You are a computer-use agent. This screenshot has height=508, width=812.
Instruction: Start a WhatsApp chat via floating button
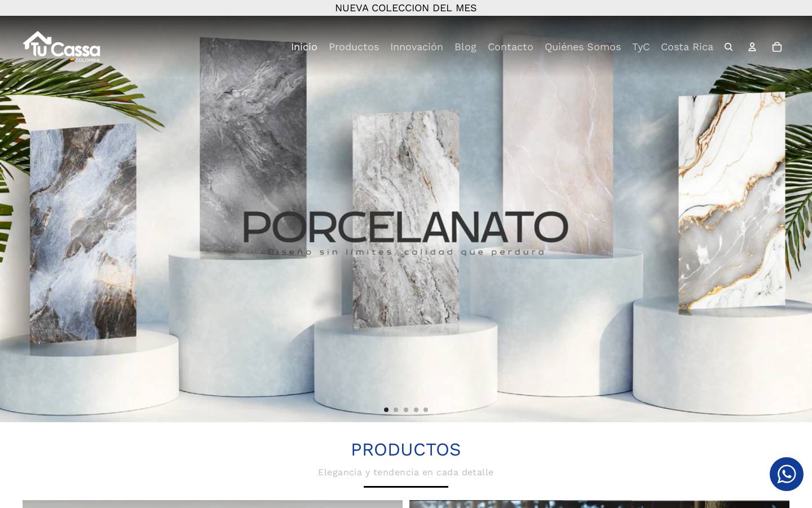pyautogui.click(x=787, y=474)
